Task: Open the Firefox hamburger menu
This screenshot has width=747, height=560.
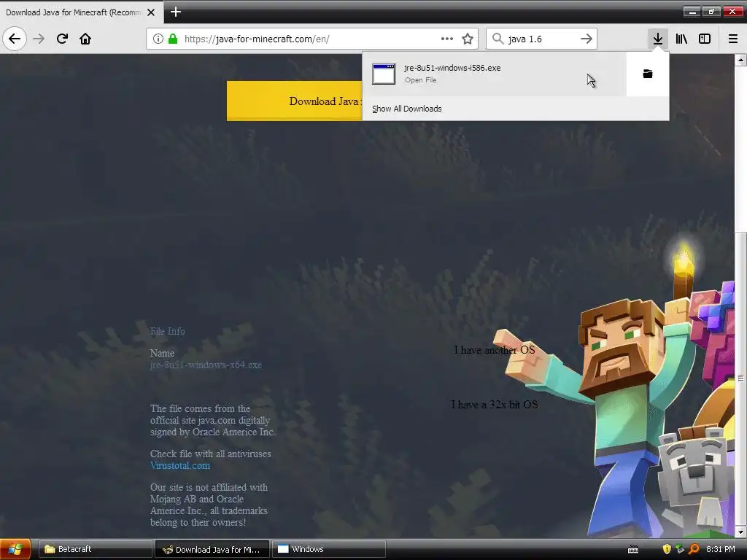Action: coord(732,39)
